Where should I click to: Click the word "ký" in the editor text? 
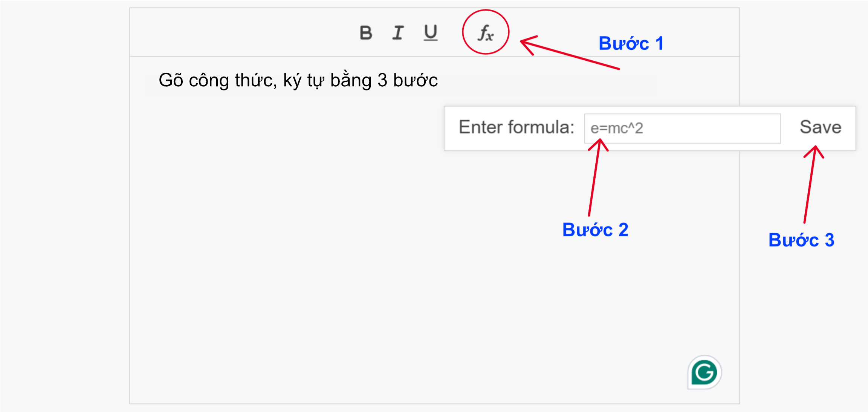[292, 80]
